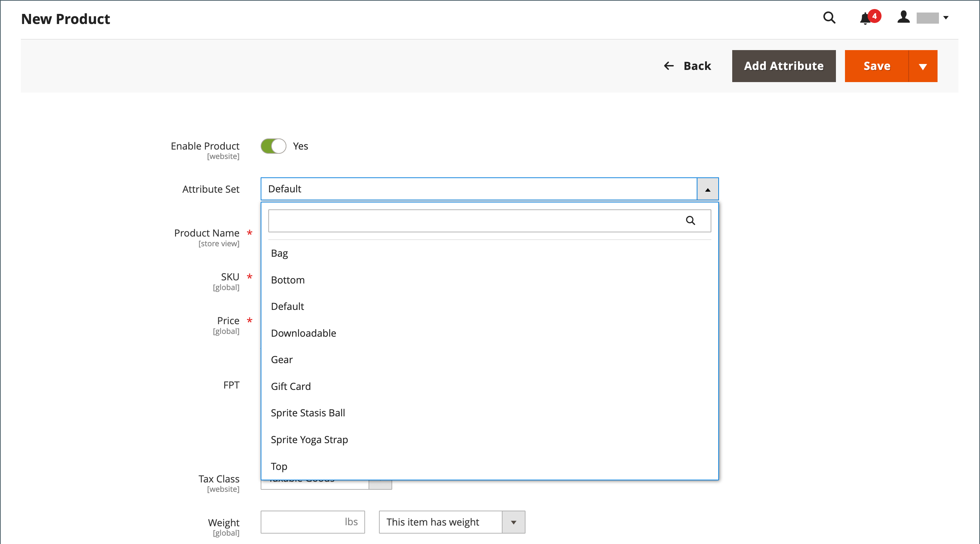Expand the Save button dropdown menu
Screen dimensions: 980x544
pos(924,65)
